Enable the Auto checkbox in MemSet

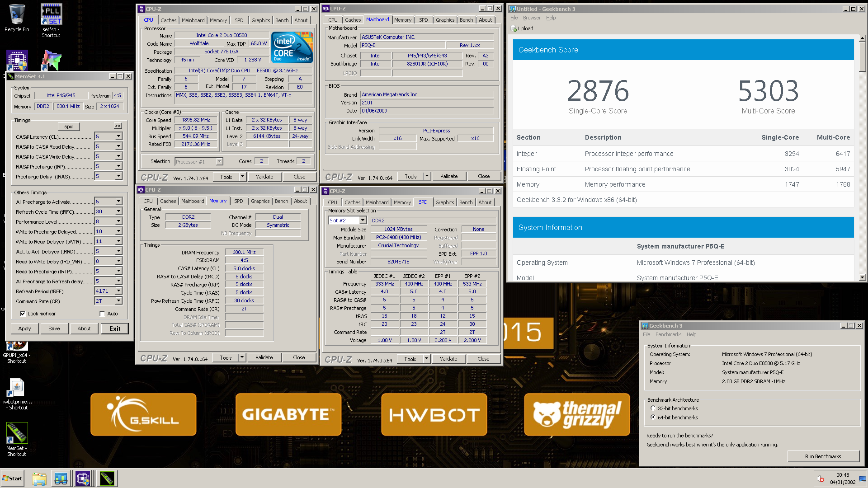pyautogui.click(x=102, y=314)
